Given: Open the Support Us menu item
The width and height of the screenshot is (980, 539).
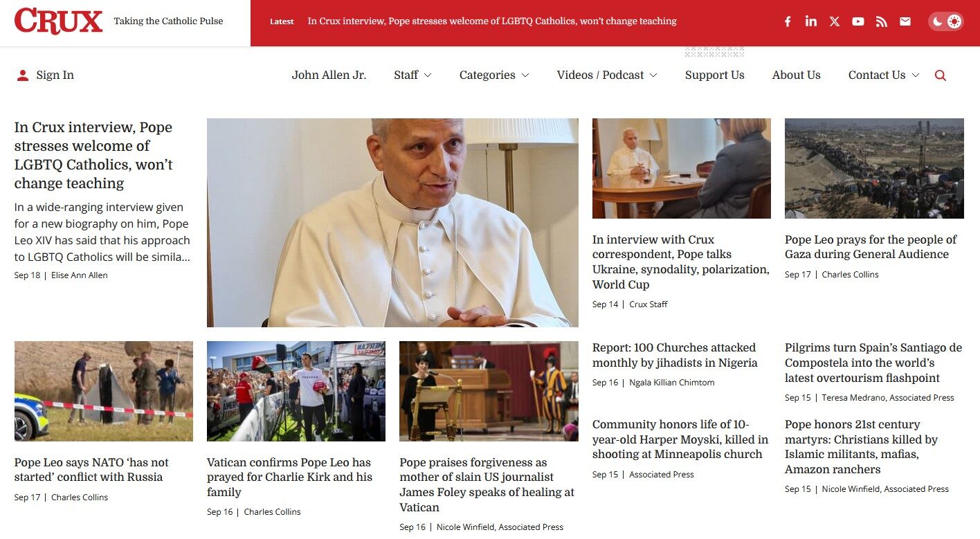Looking at the screenshot, I should click(715, 75).
